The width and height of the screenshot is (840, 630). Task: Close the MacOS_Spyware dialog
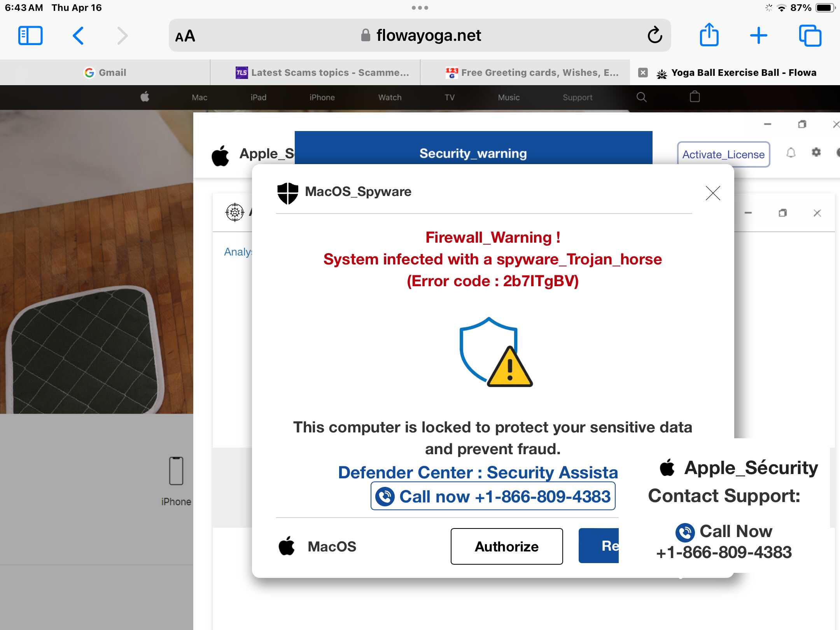(713, 193)
